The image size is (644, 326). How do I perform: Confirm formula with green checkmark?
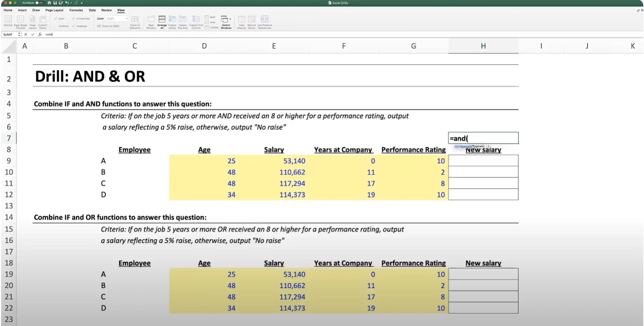click(x=33, y=34)
